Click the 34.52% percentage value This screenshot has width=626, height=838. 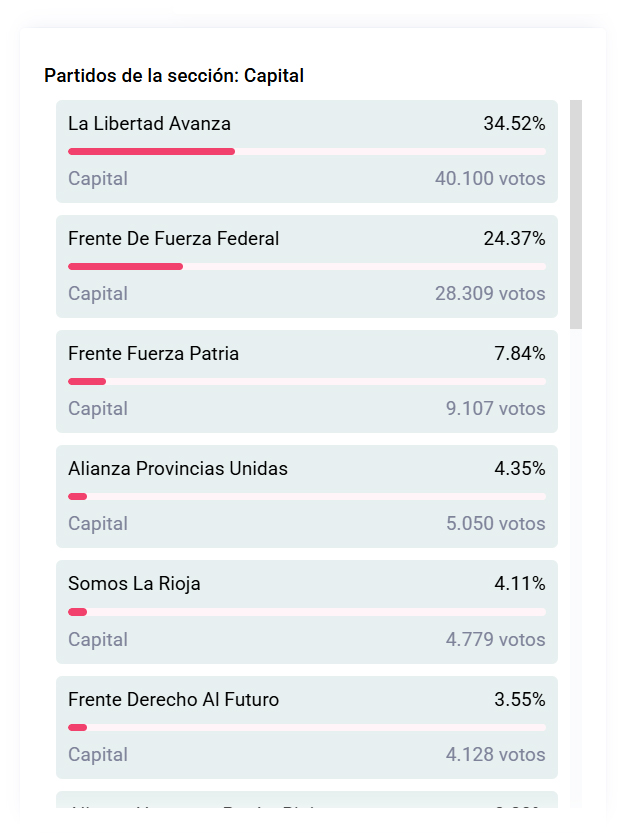click(514, 124)
